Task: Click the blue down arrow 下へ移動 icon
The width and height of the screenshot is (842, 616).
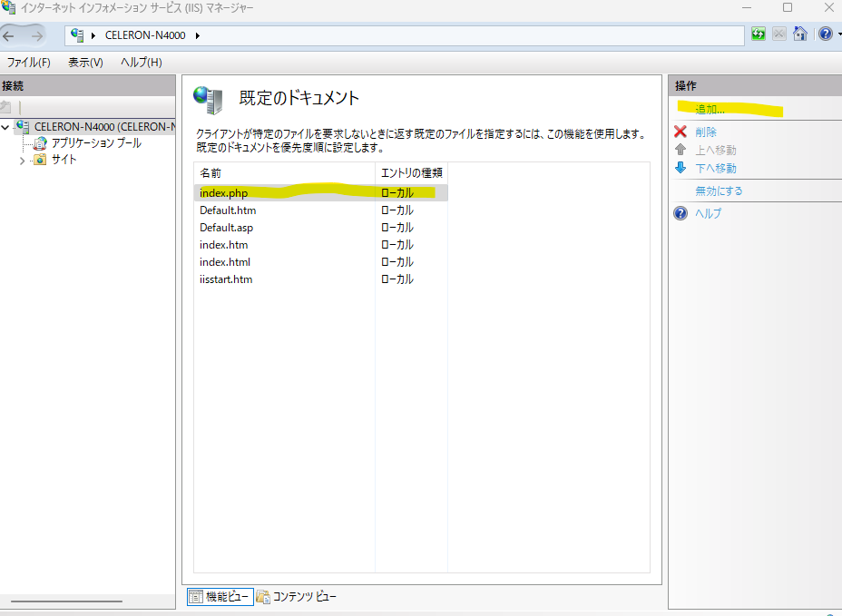Action: pyautogui.click(x=680, y=168)
